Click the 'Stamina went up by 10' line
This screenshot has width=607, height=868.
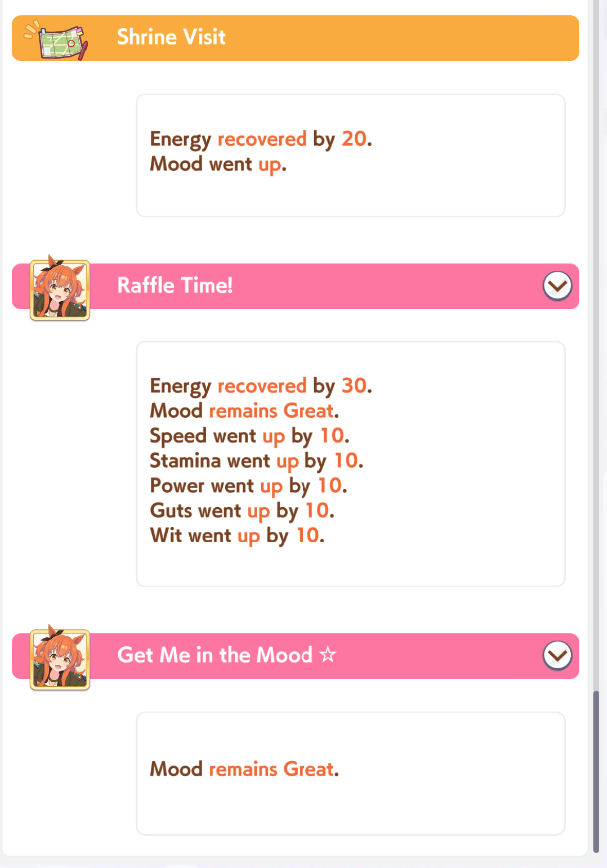tap(257, 460)
